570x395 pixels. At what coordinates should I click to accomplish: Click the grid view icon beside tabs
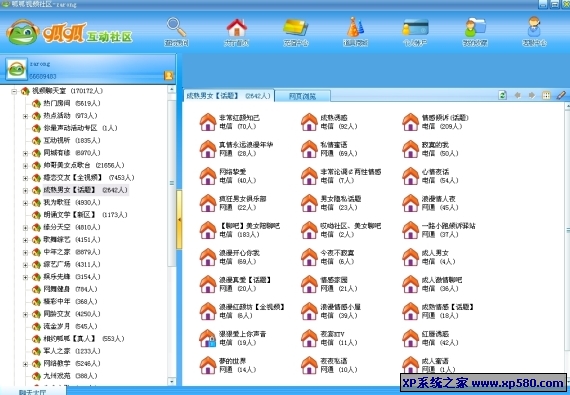tap(546, 95)
